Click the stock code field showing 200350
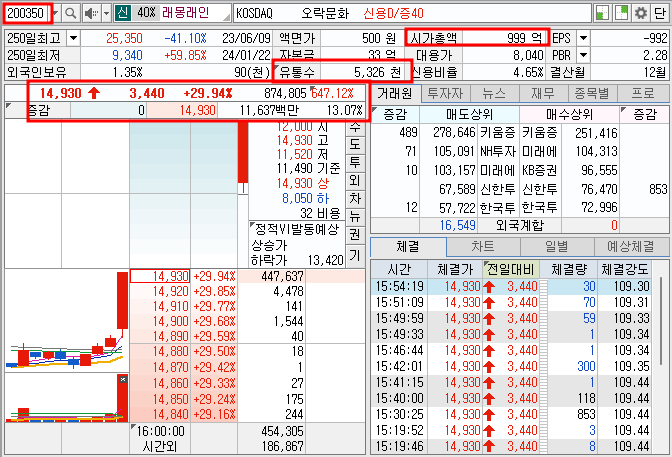The width and height of the screenshot is (672, 457). point(26,14)
